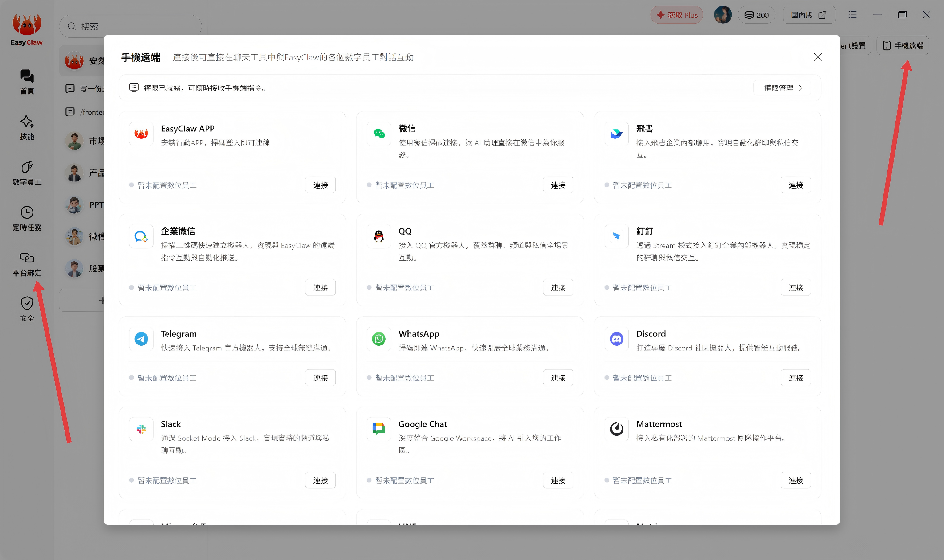This screenshot has width=944, height=560.
Task: Select the 市场 digital employee avatar
Action: tap(74, 141)
